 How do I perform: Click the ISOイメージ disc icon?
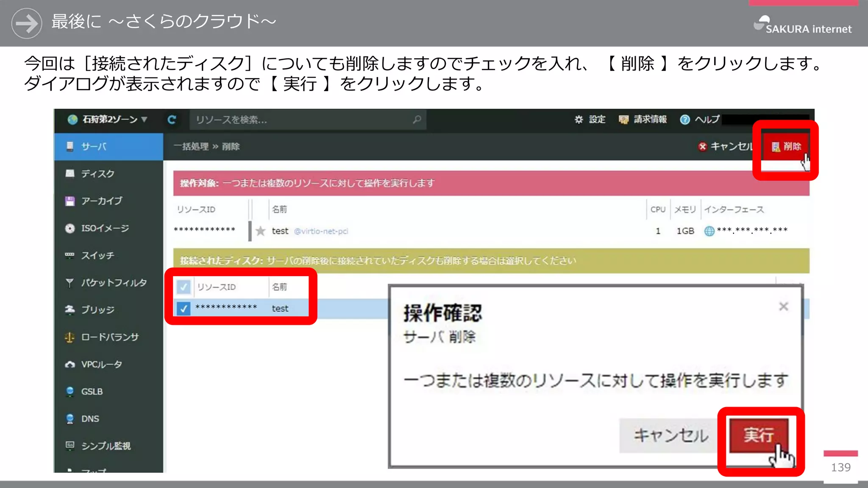point(70,228)
